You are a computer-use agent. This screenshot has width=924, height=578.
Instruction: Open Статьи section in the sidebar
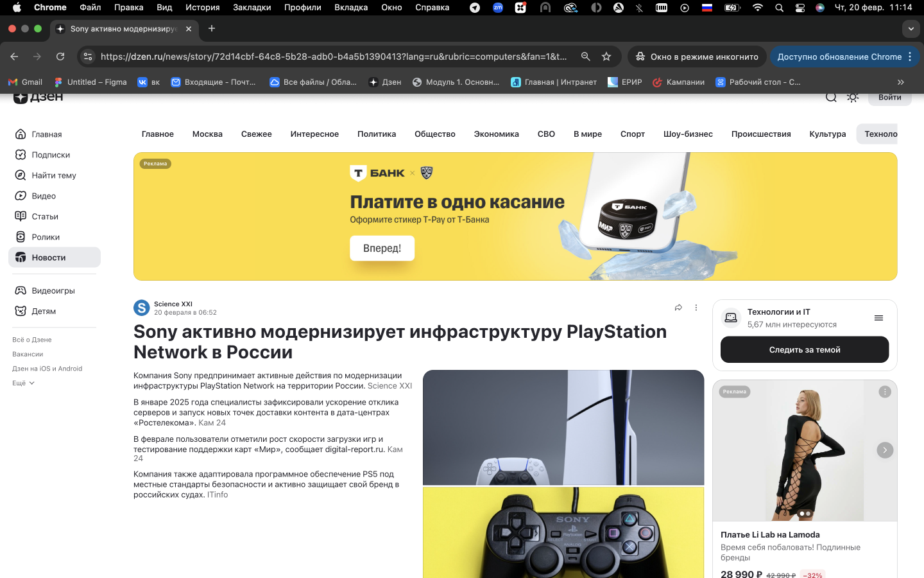[x=55, y=216]
